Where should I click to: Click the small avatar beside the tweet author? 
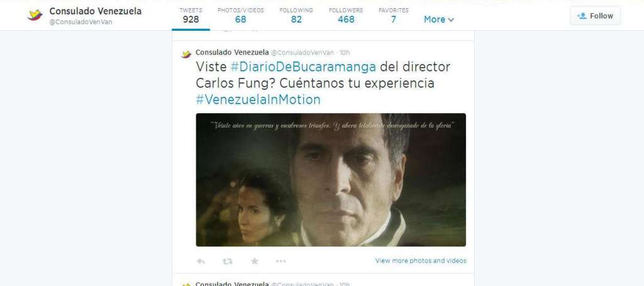pos(186,54)
